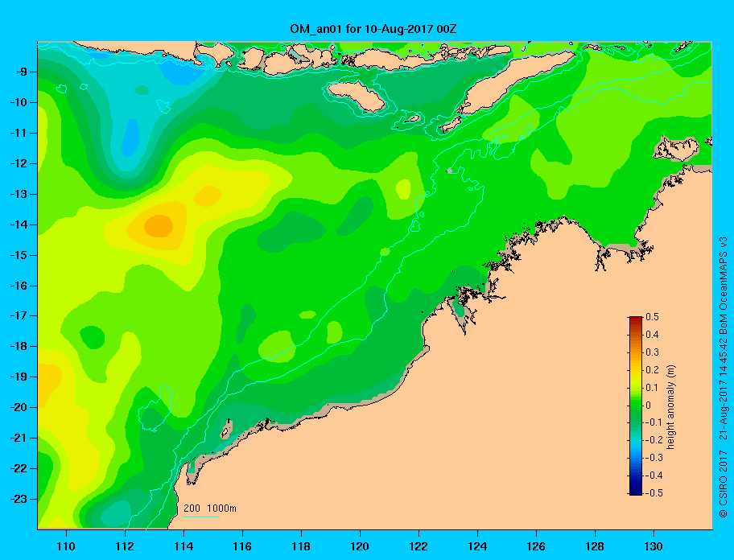Click the 128 longitude axis label
The width and height of the screenshot is (734, 560).
click(595, 546)
